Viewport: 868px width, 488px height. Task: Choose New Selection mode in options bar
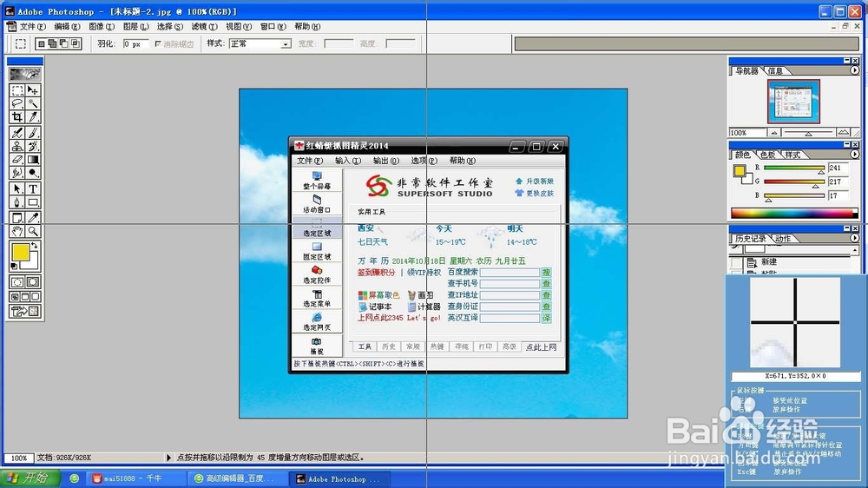pyautogui.click(x=42, y=43)
